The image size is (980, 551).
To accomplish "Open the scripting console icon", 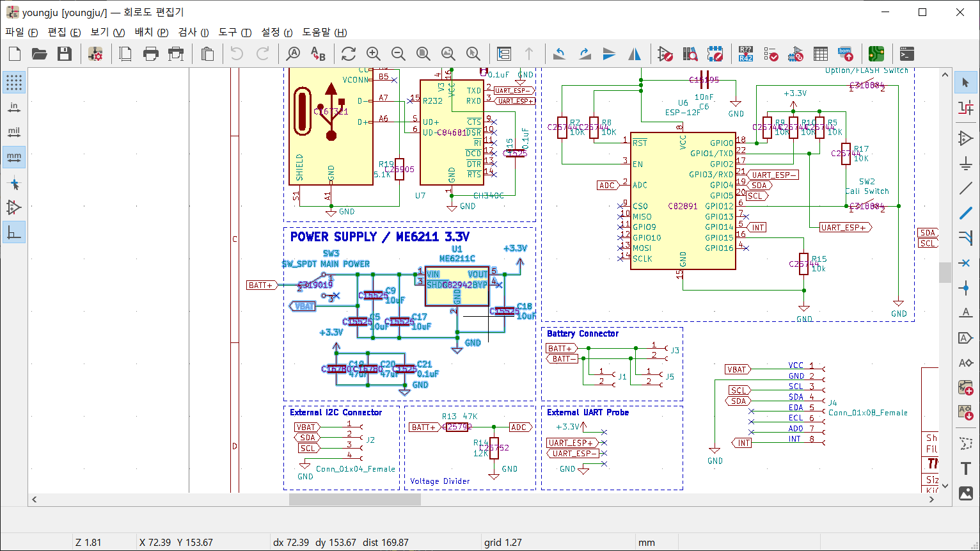I will [907, 54].
